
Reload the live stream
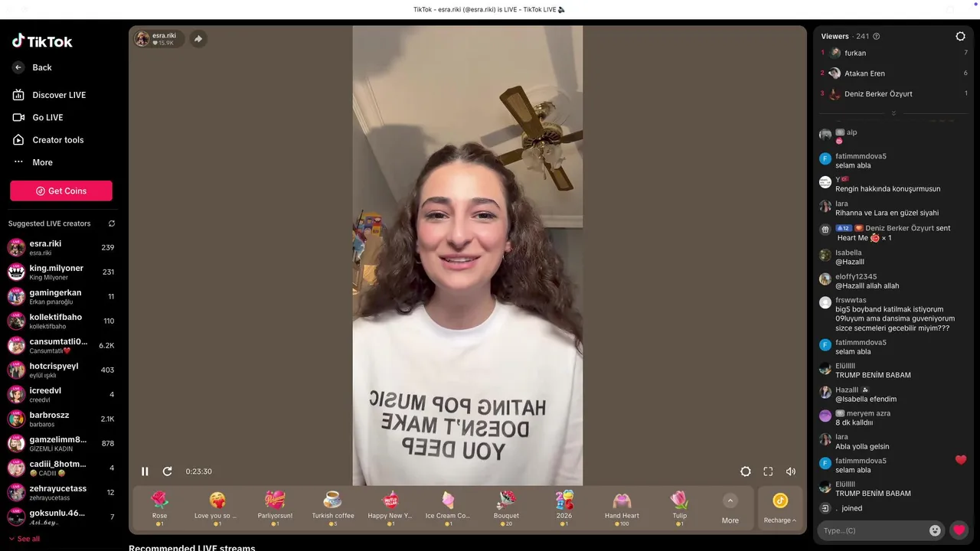[x=168, y=471]
